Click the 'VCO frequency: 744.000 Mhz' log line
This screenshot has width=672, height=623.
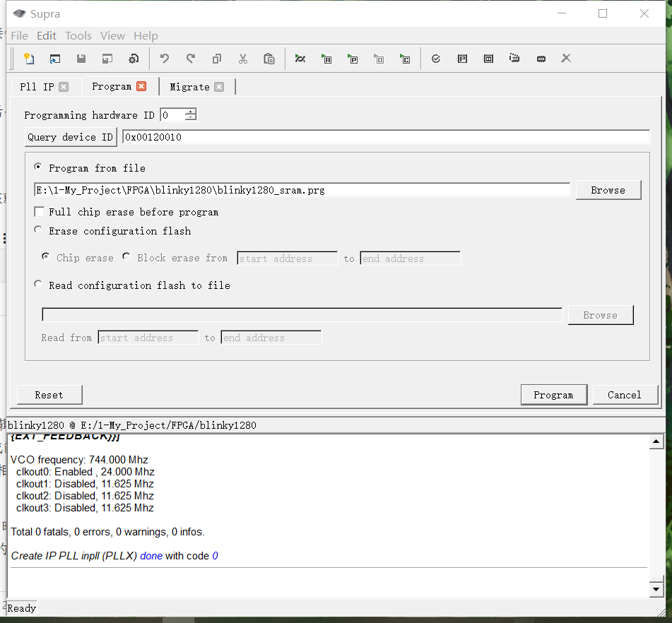pos(79,460)
